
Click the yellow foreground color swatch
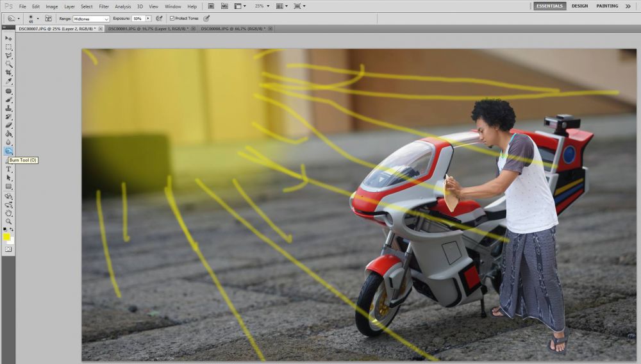pos(6,236)
